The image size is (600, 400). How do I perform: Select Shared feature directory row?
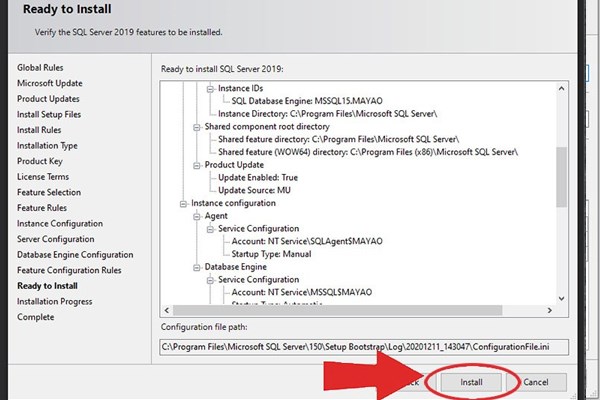pos(339,139)
